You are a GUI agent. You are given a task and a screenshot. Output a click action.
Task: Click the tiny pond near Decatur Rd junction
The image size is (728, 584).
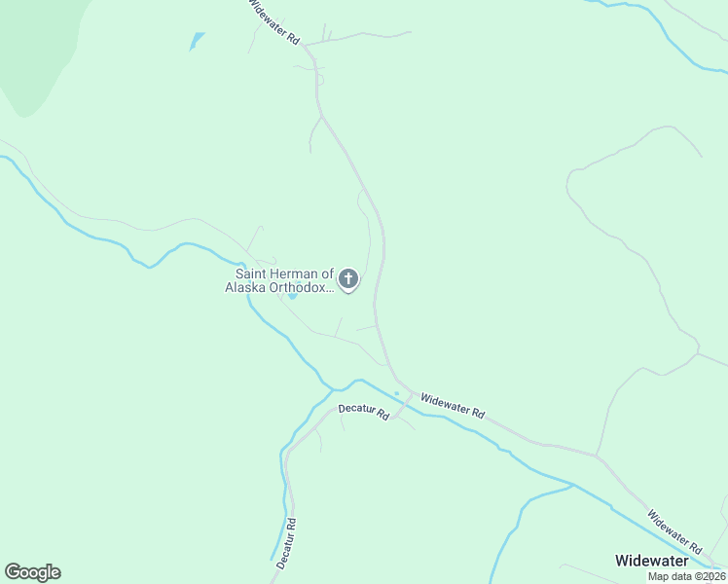click(396, 393)
